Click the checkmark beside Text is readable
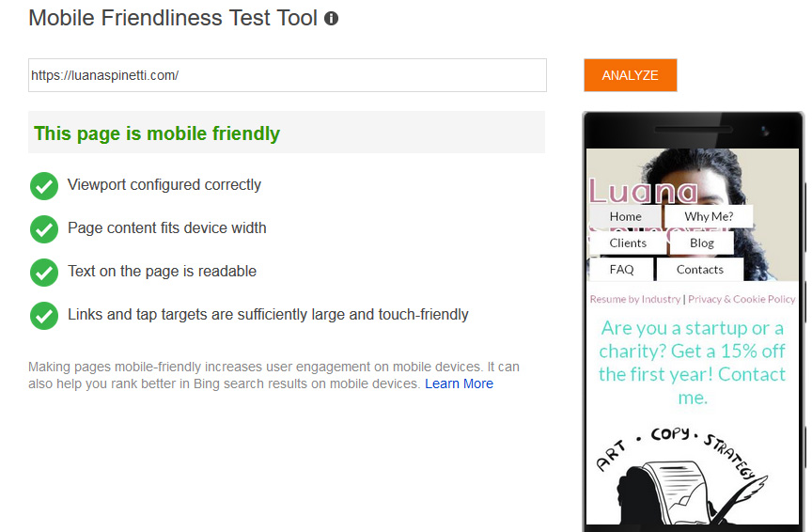This screenshot has width=812, height=532. tap(44, 273)
